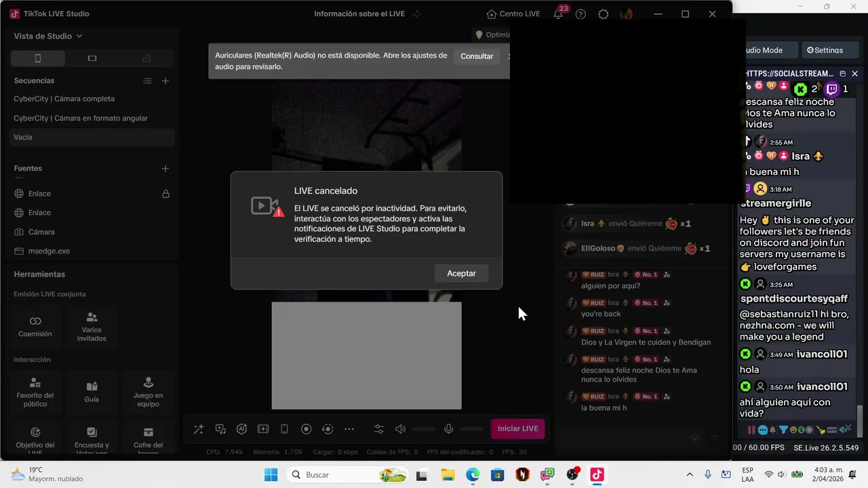
Task: Open the notifications bell with 23 badge
Action: (x=559, y=13)
